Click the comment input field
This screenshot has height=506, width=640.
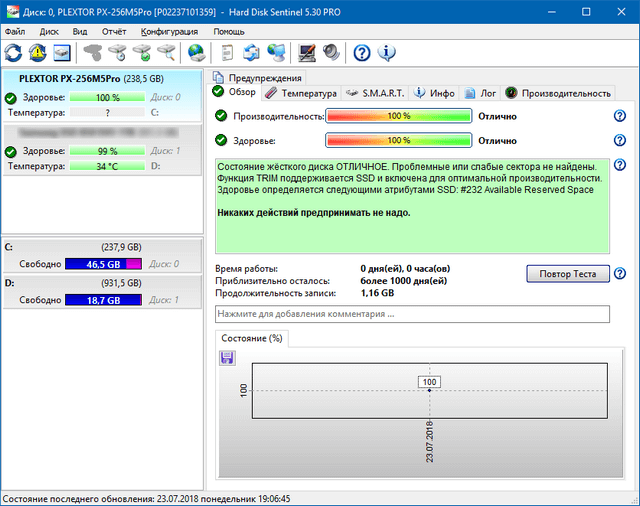[412, 314]
